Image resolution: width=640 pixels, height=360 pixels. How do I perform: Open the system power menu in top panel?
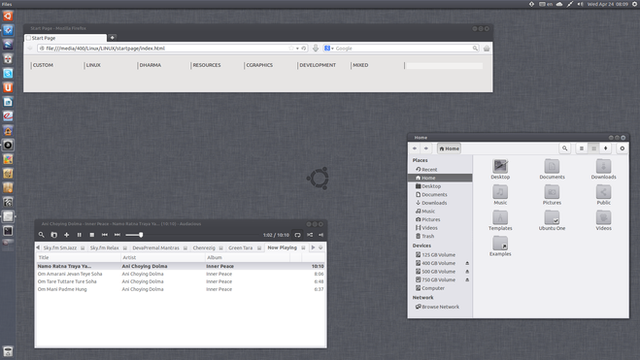pyautogui.click(x=635, y=4)
